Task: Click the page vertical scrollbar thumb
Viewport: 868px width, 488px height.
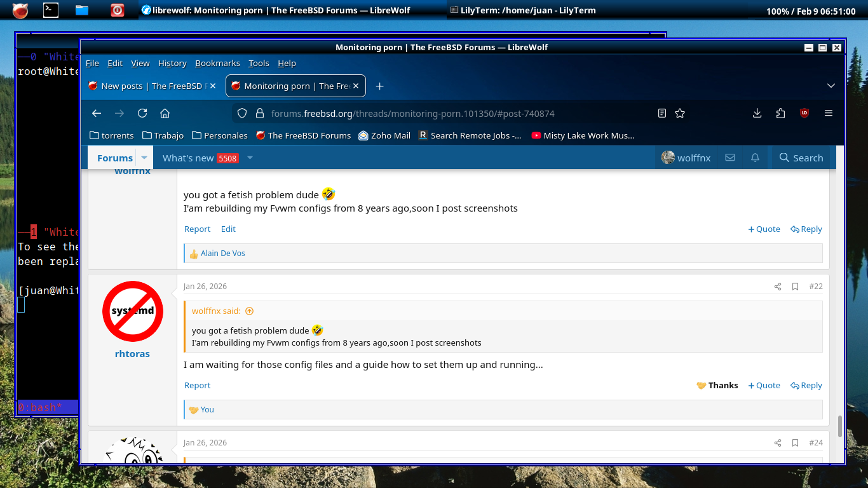Action: [x=840, y=426]
